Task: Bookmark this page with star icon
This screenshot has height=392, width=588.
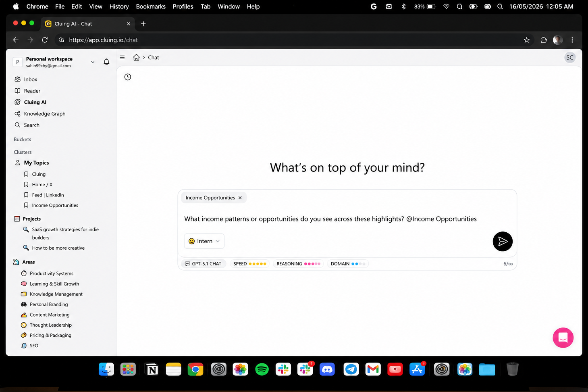Action: [526, 40]
